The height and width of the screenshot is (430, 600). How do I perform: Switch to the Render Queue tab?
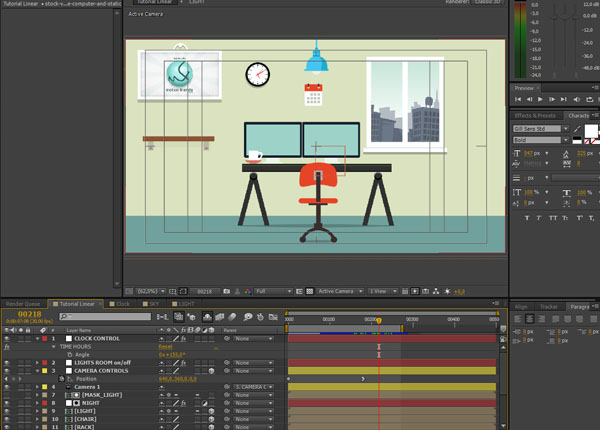point(23,304)
